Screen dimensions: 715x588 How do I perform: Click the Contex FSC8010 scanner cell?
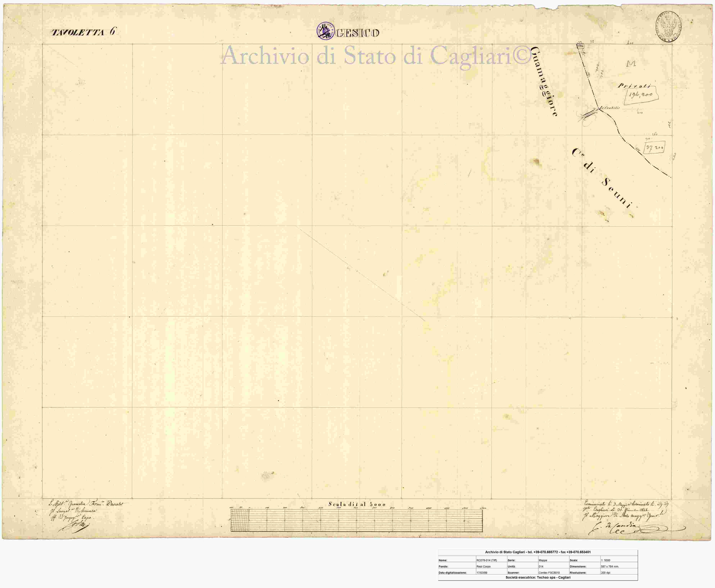[549, 572]
